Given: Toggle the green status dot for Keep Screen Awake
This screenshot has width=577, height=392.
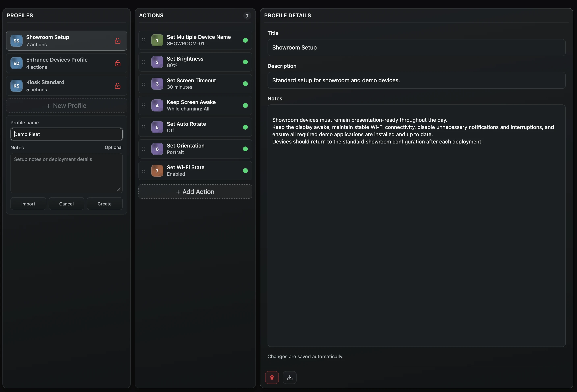Looking at the screenshot, I should click(245, 105).
